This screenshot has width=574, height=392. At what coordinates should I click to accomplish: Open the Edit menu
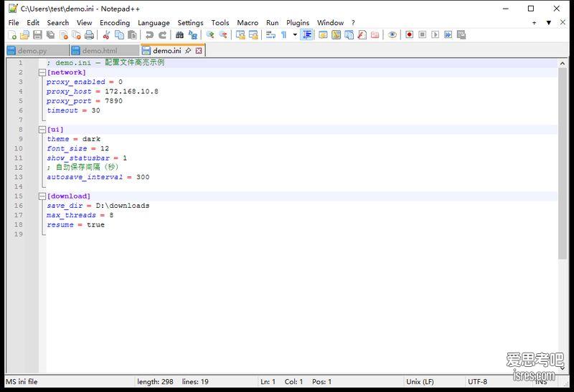coord(33,23)
